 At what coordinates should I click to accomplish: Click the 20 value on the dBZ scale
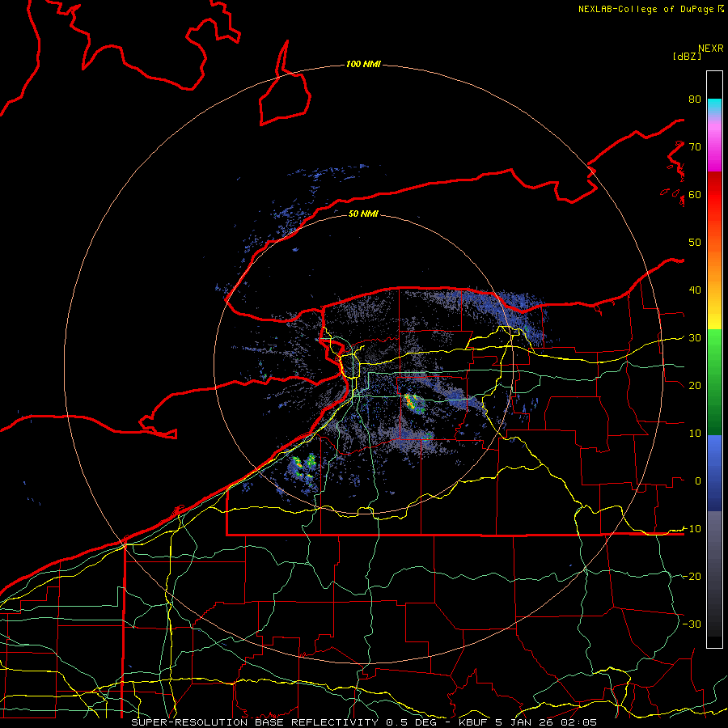pos(695,386)
